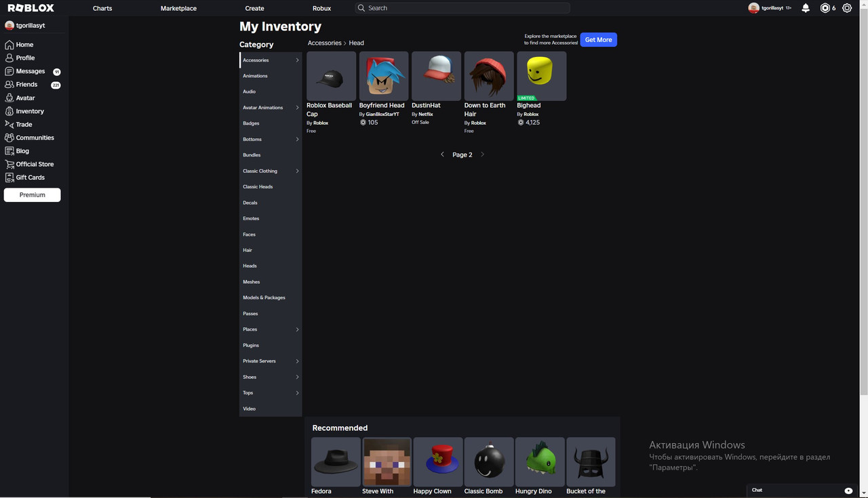Viewport: 868px width, 498px height.
Task: Open tgorillasyt avatar in top right header
Action: click(753, 8)
